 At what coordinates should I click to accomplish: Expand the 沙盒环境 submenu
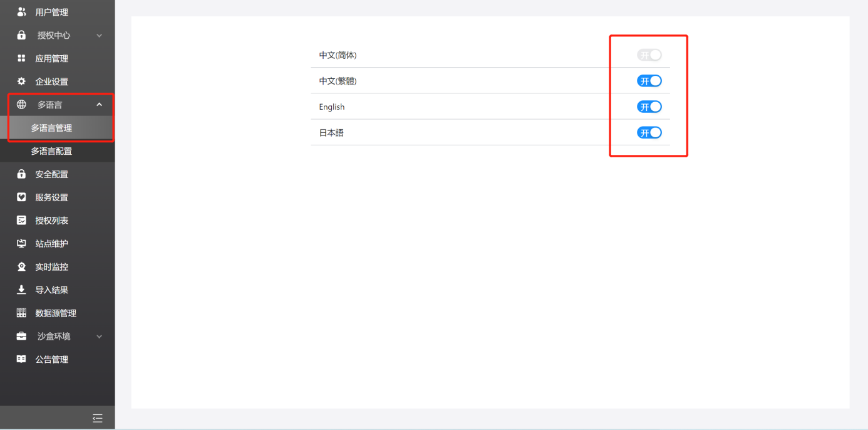tap(98, 336)
